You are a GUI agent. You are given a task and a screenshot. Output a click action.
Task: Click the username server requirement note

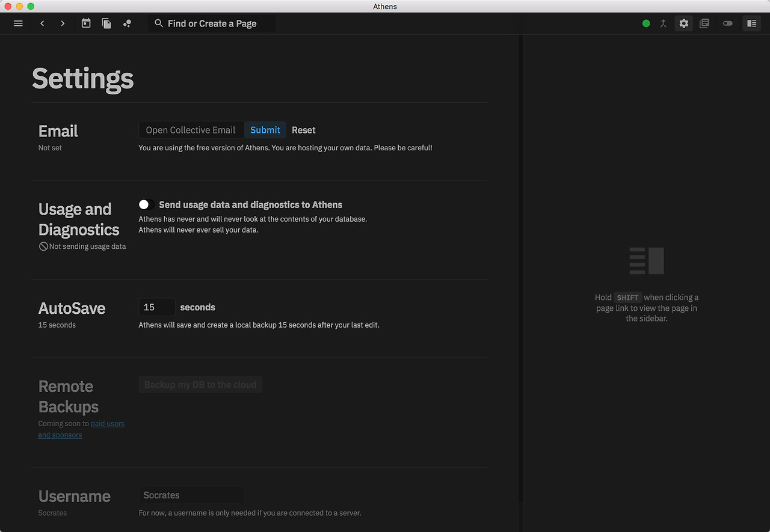coord(250,513)
